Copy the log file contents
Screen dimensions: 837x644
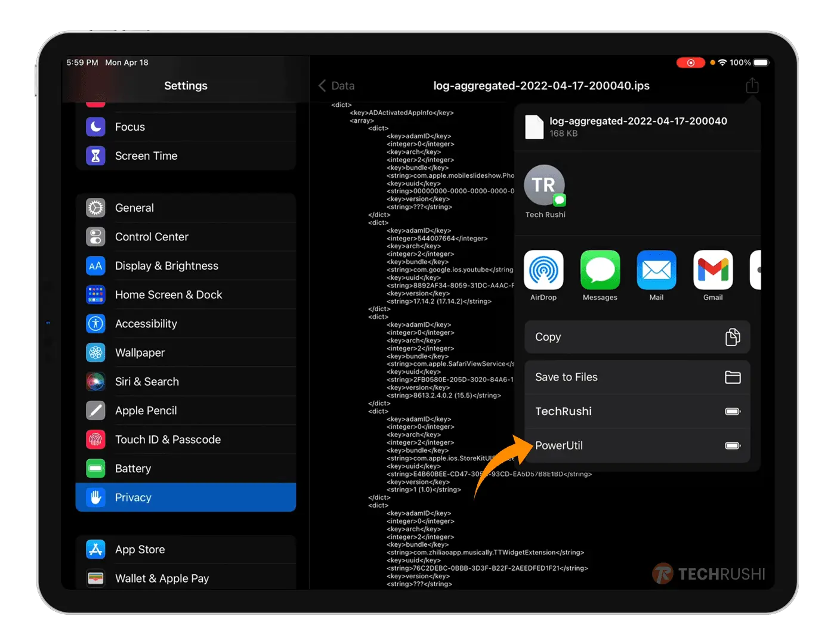click(x=637, y=337)
